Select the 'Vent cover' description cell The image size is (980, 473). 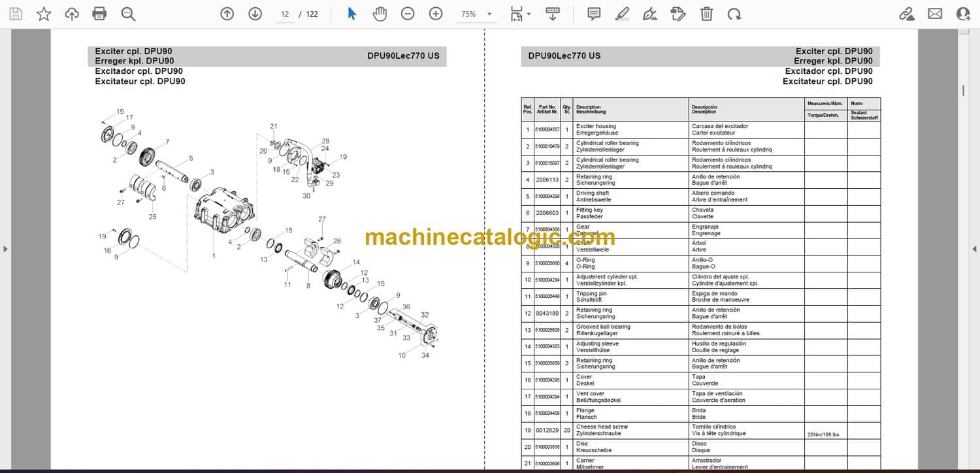[x=630, y=397]
